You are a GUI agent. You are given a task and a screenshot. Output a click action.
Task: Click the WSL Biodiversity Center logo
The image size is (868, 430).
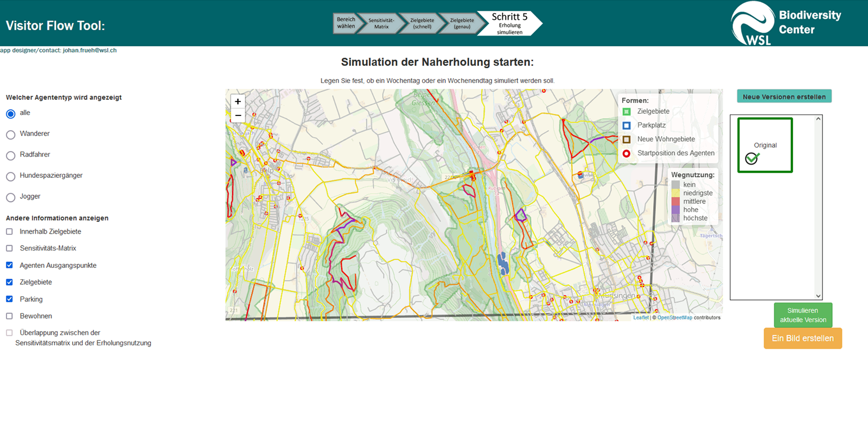[x=786, y=23]
